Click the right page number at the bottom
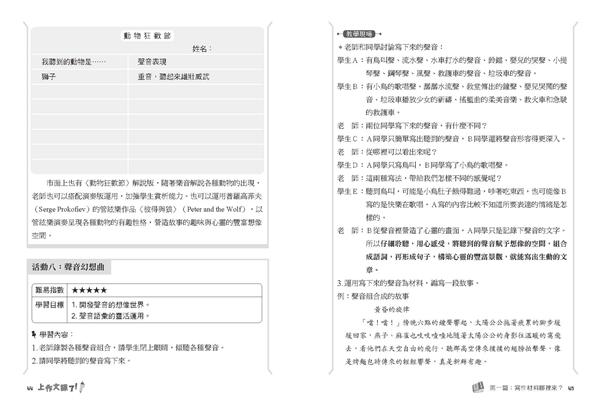600x406 pixels. click(x=571, y=388)
